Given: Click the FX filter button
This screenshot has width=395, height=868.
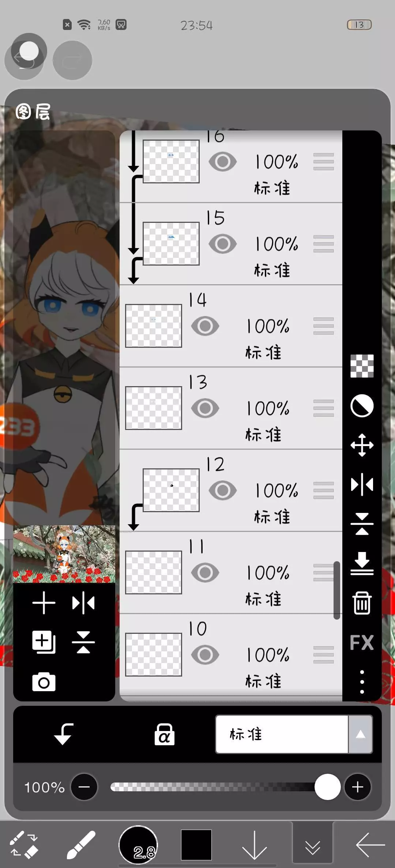Looking at the screenshot, I should click(x=362, y=643).
